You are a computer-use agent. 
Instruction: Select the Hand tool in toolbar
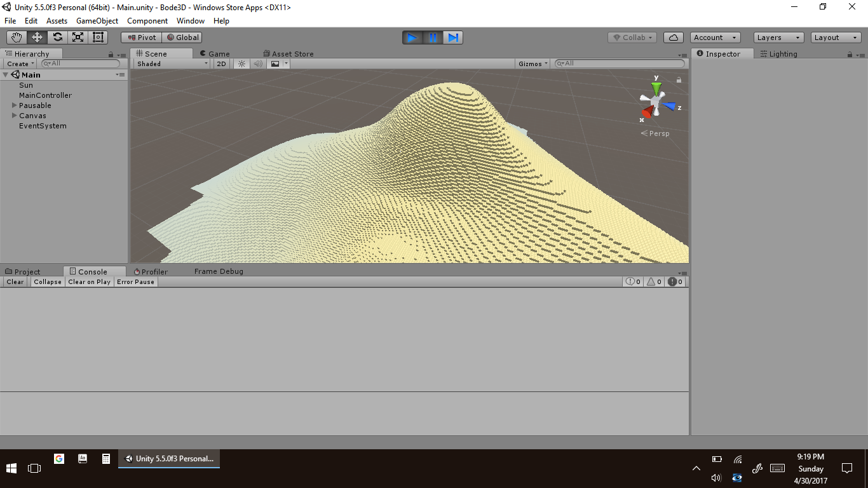click(x=17, y=37)
